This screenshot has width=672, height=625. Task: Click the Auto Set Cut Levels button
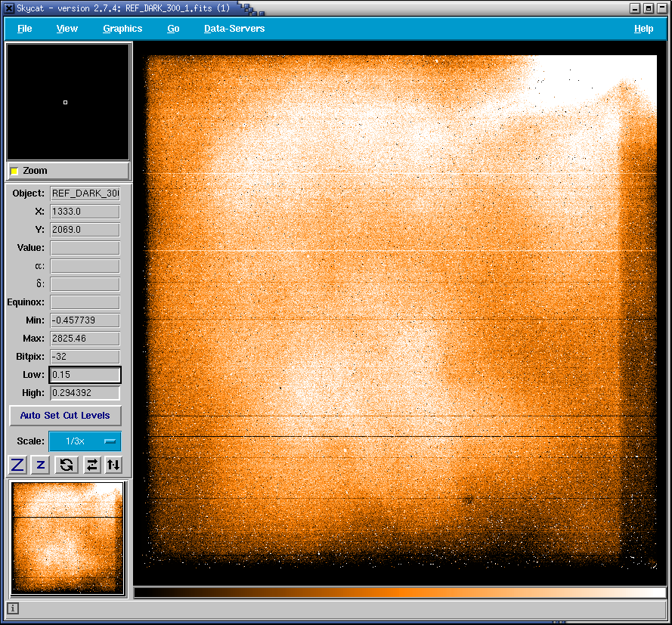65,416
